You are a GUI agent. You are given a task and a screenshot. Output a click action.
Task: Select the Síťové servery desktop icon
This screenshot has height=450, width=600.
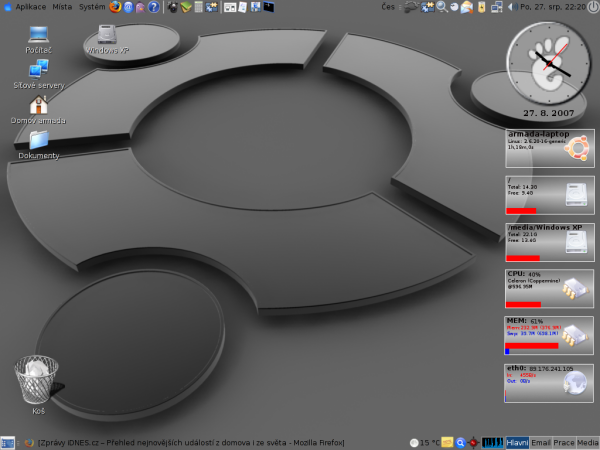point(39,75)
